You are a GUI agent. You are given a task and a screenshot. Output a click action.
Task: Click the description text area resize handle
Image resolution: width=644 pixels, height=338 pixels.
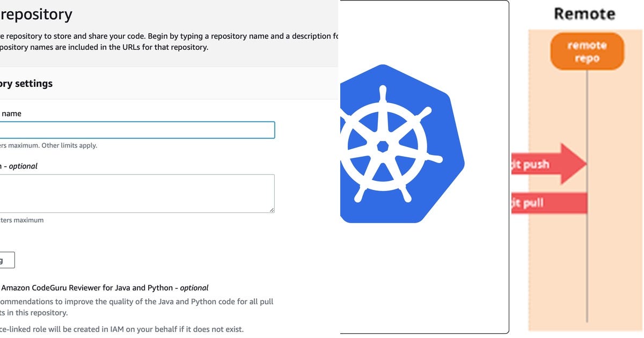(272, 209)
